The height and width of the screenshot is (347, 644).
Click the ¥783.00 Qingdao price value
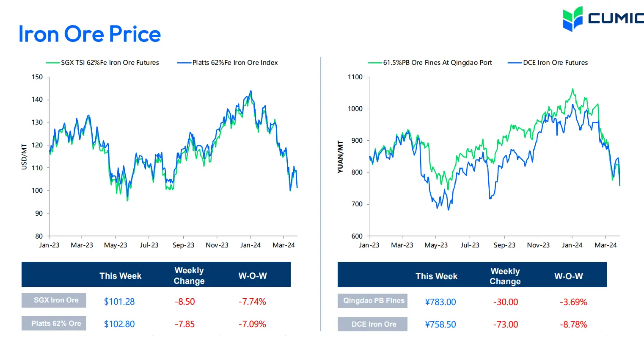point(440,302)
